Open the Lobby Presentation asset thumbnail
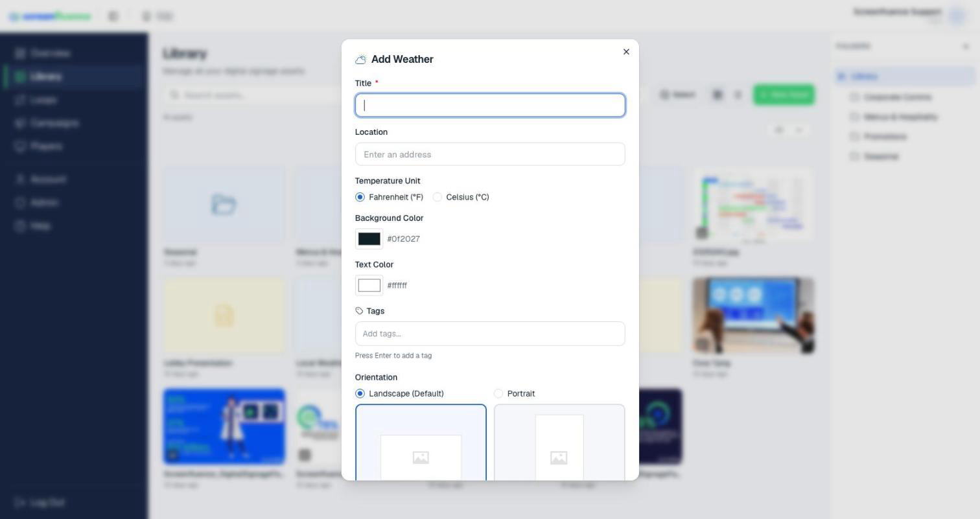The height and width of the screenshot is (519, 980). point(224,316)
